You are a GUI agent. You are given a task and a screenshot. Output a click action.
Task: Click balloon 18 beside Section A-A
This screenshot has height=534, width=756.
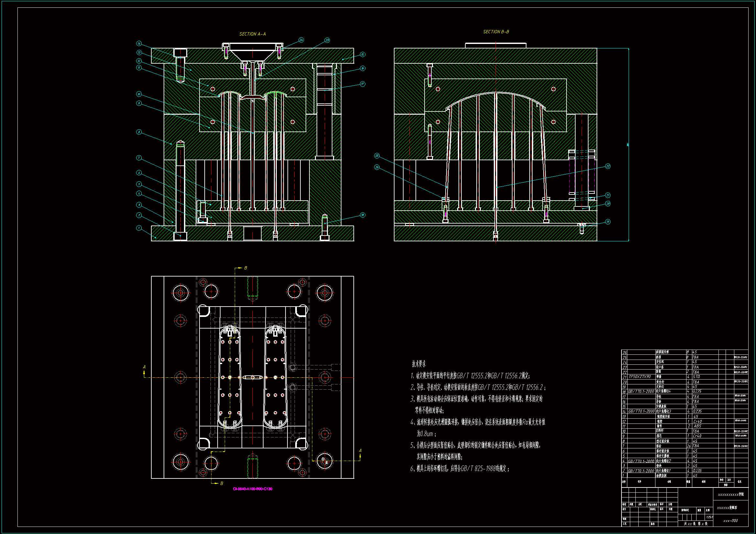click(x=362, y=215)
